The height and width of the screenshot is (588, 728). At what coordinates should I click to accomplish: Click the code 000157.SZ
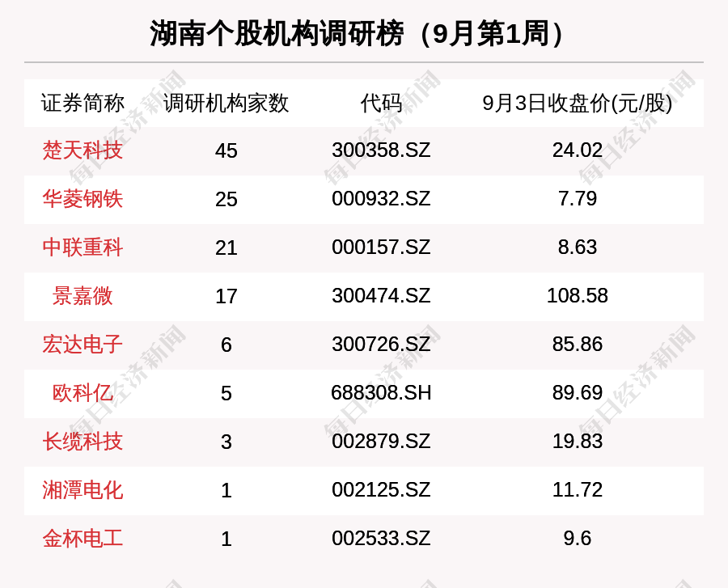click(x=381, y=247)
